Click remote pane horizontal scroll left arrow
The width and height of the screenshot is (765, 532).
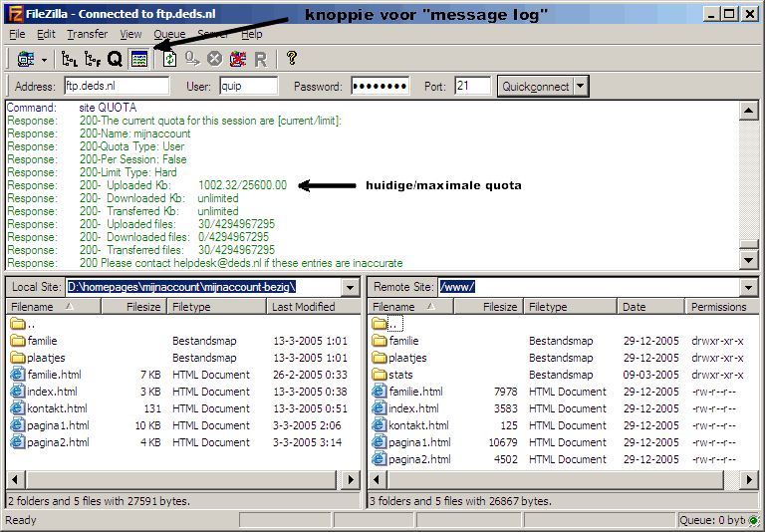[x=378, y=480]
